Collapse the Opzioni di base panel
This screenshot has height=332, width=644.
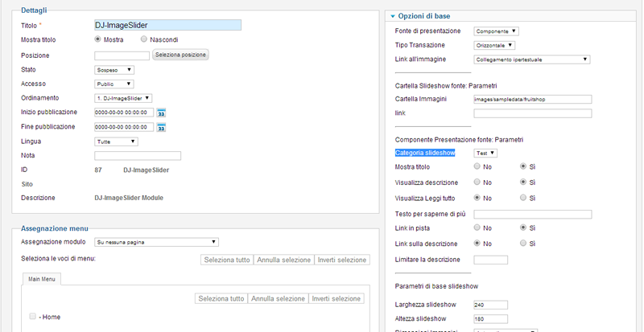[x=393, y=16]
